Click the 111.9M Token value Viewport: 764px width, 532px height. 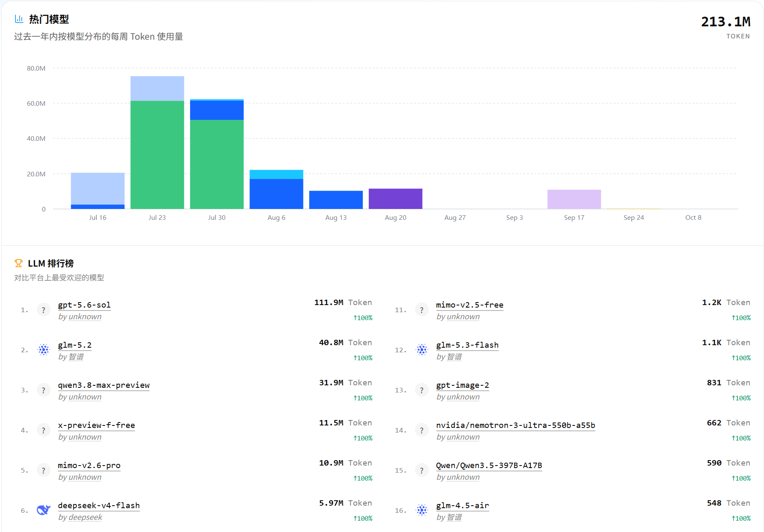[329, 302]
